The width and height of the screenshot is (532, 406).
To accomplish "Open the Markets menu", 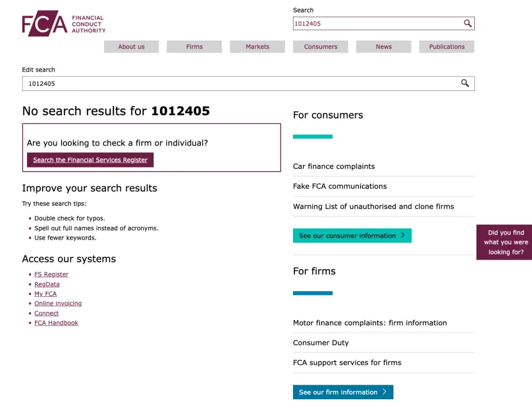I will coord(258,47).
